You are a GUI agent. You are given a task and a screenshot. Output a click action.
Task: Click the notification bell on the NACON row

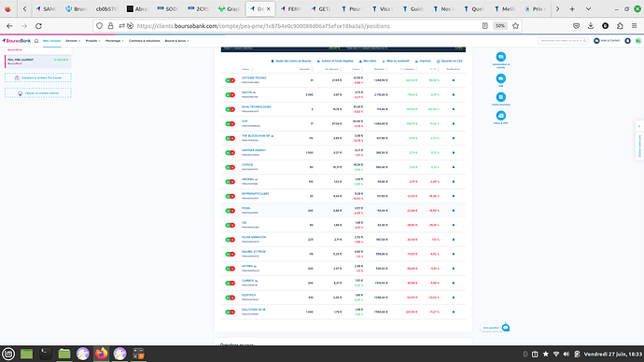(454, 95)
